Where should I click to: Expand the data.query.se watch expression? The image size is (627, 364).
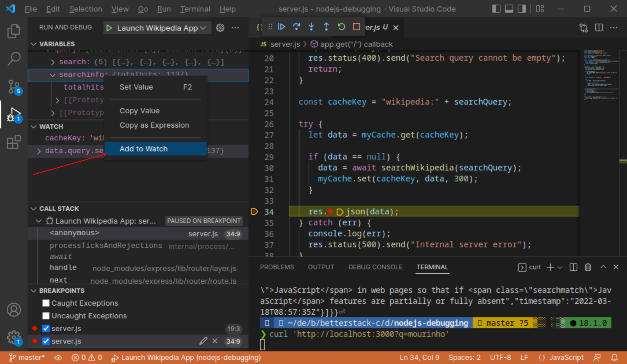(39, 151)
